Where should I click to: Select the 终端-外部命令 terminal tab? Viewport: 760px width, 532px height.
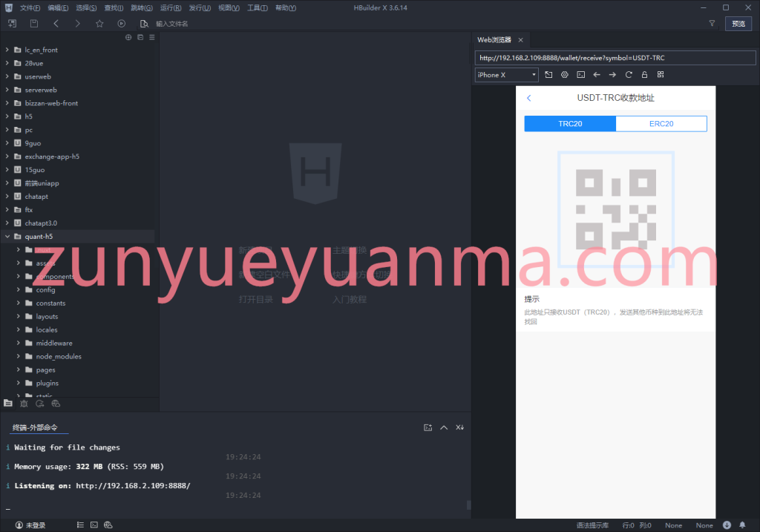click(35, 427)
